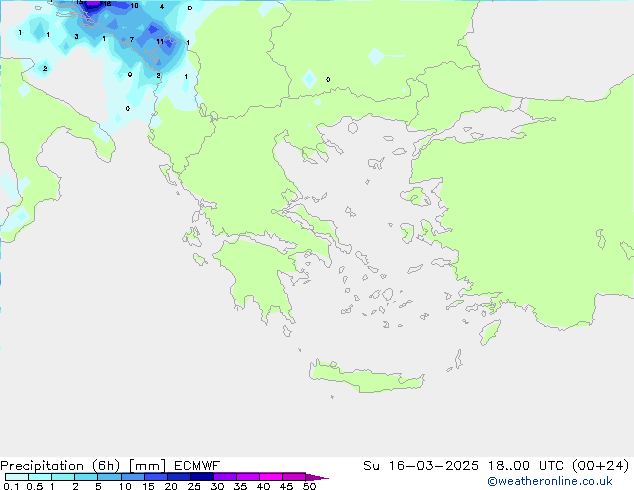The image size is (634, 490).
Task: Click the '35' legend scale label
Action: pyautogui.click(x=240, y=486)
